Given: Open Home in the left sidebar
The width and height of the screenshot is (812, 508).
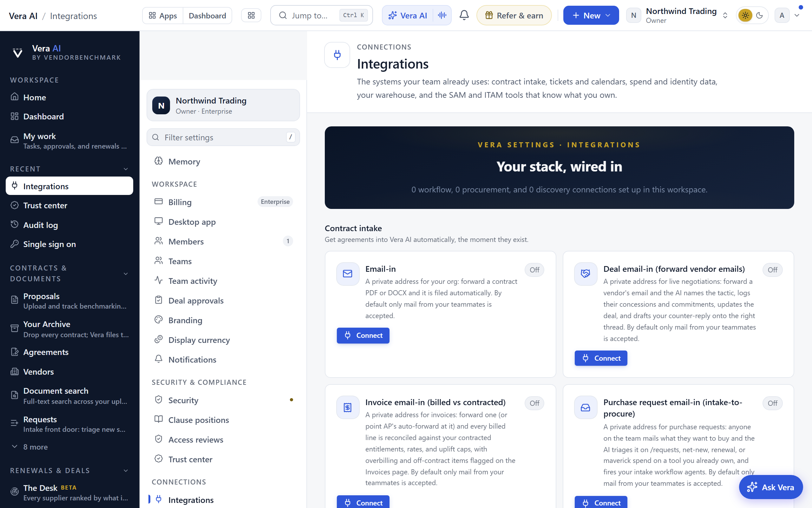Looking at the screenshot, I should click(69, 97).
